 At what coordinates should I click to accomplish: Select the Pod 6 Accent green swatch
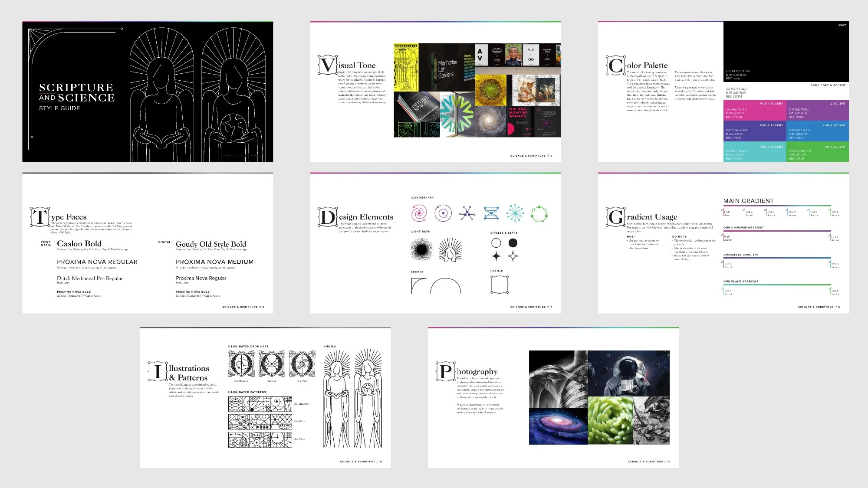pyautogui.click(x=817, y=153)
